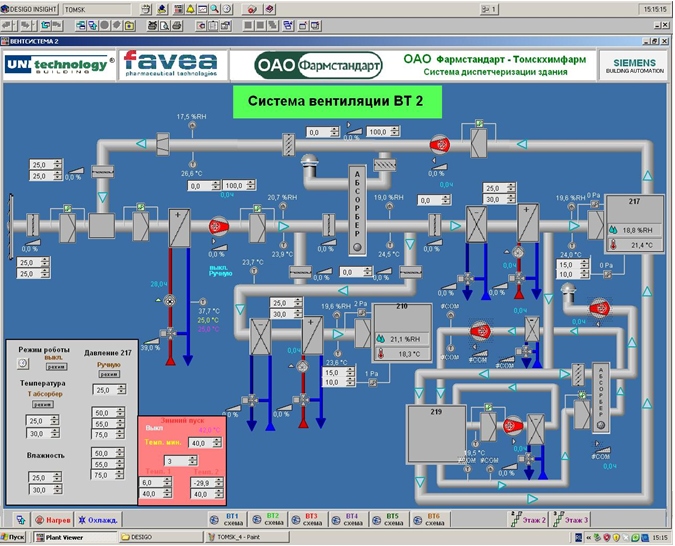Open the BT5 схема tab
This screenshot has width=675, height=546.
tap(387, 519)
